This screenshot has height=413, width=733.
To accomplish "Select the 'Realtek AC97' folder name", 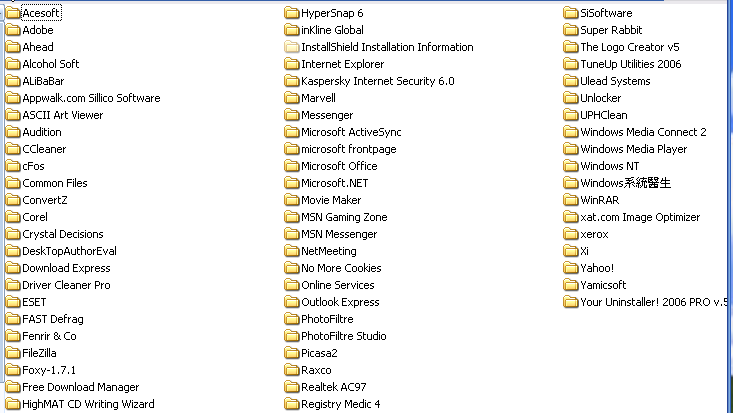I will [334, 387].
